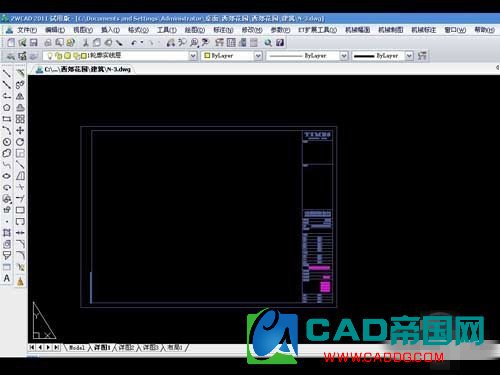Click the N-3.dwg document tab
This screenshot has width=500, height=375.
pyautogui.click(x=84, y=69)
